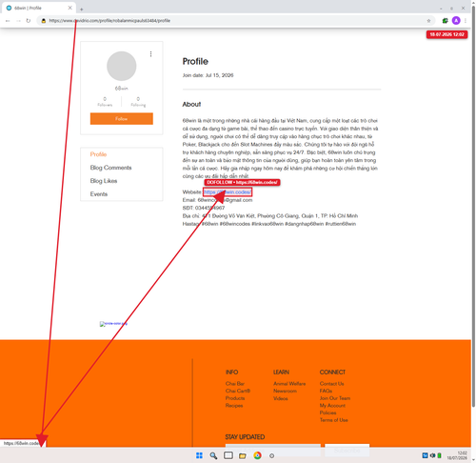Viewport: 476px width, 463px height.
Task: Bookmark page with the star icon
Action: [x=428, y=21]
